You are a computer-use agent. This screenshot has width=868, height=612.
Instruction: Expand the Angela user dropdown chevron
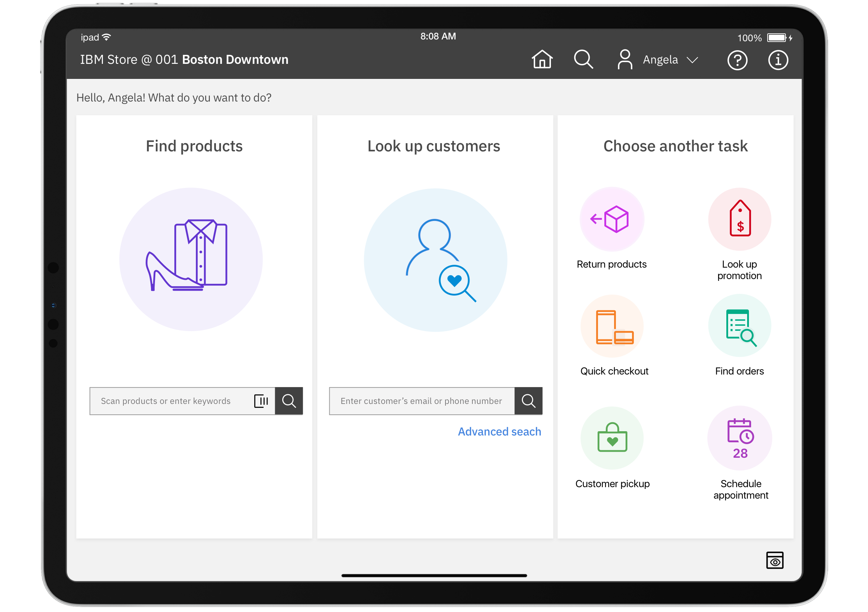click(692, 60)
